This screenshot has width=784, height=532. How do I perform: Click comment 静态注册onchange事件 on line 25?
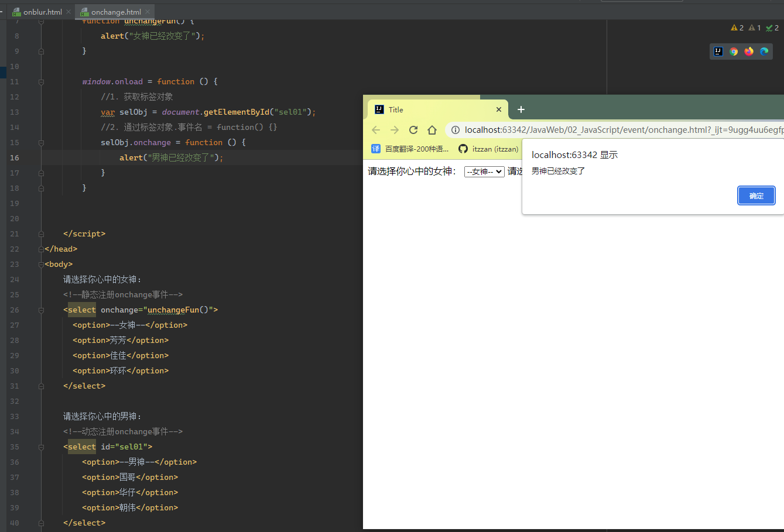tap(123, 294)
